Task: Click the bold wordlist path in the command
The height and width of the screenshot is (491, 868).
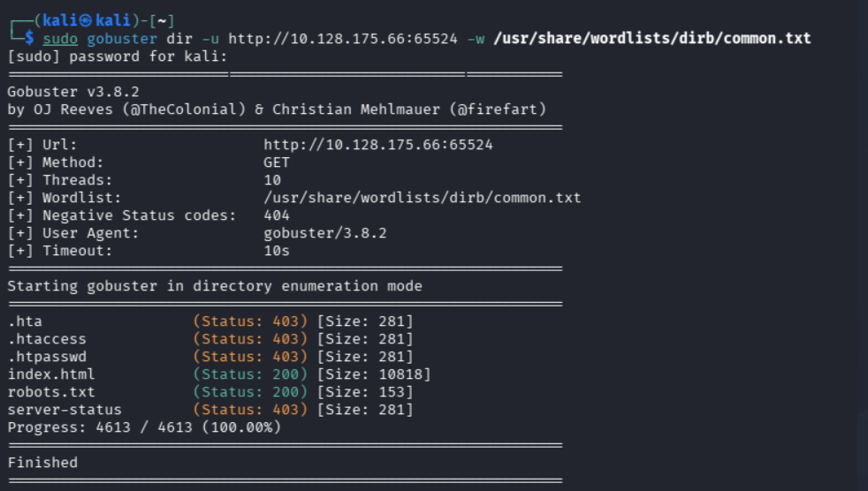Action: pyautogui.click(x=652, y=38)
